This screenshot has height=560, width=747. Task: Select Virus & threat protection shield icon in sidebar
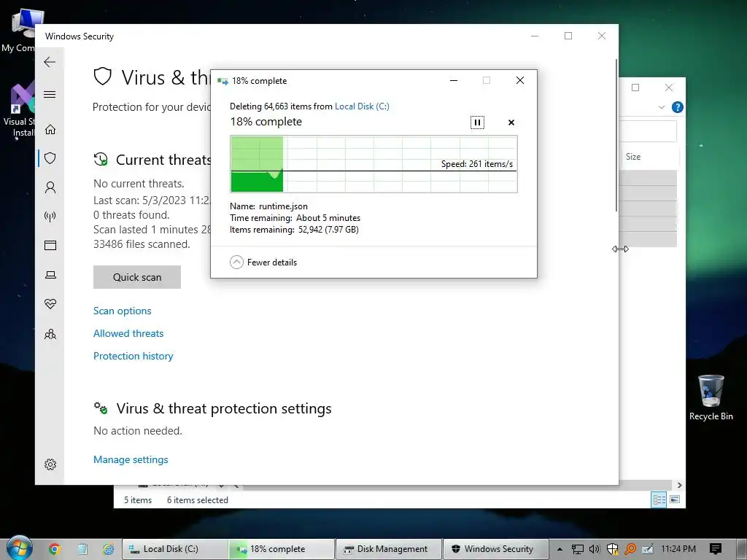point(50,158)
